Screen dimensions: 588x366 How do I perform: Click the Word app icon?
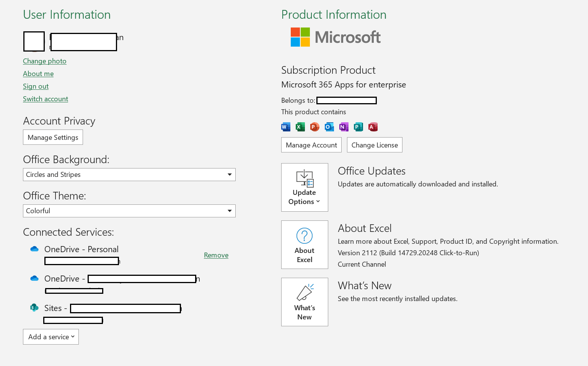[x=286, y=127]
